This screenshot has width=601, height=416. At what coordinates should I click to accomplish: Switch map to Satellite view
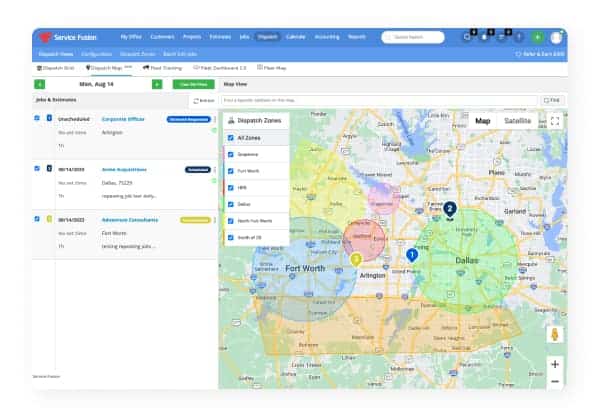[517, 121]
